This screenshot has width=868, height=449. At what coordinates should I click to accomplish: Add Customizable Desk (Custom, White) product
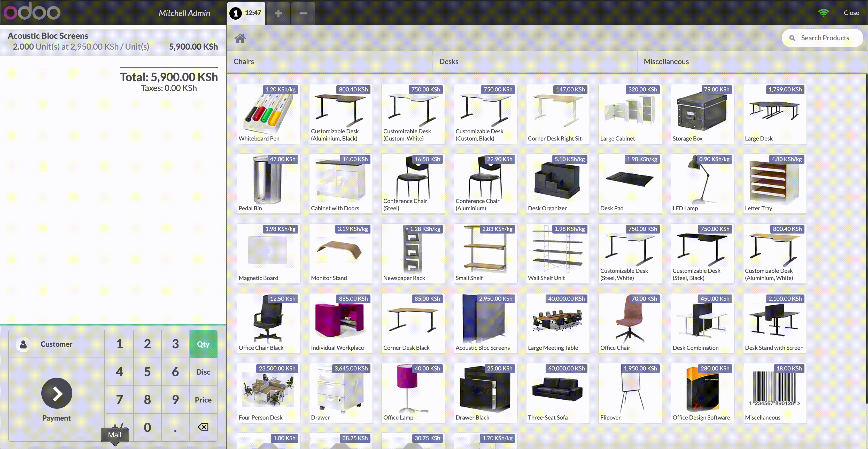[413, 114]
